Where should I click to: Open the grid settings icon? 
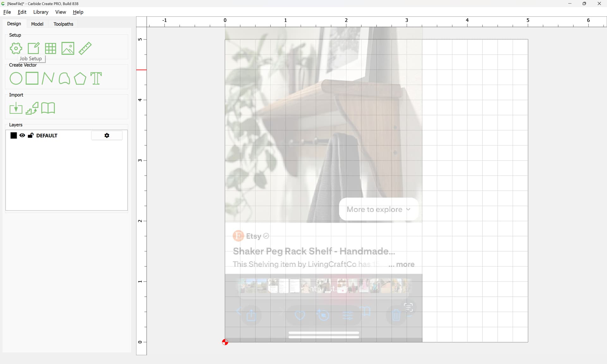[51, 48]
